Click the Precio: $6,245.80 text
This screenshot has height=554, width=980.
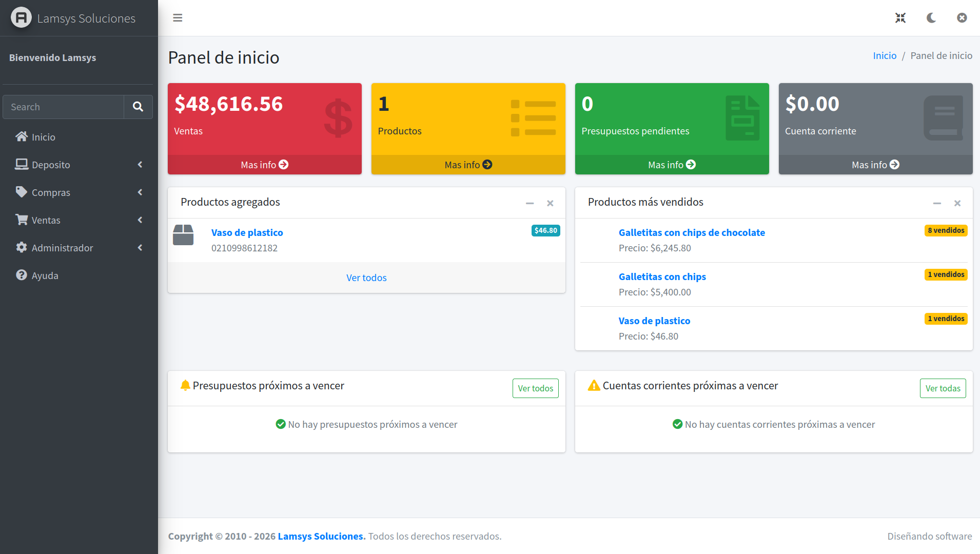coord(655,248)
